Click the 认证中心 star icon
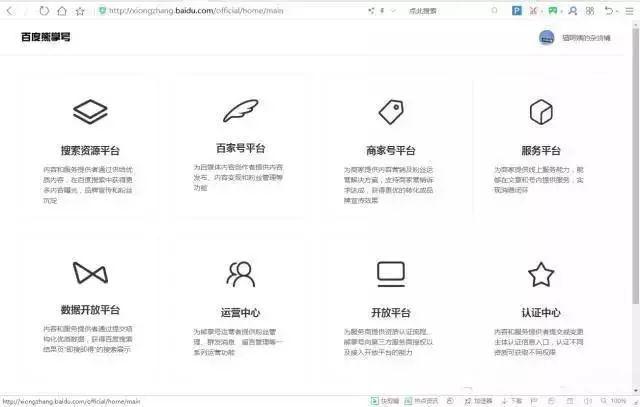The height and width of the screenshot is (407, 640). (541, 274)
